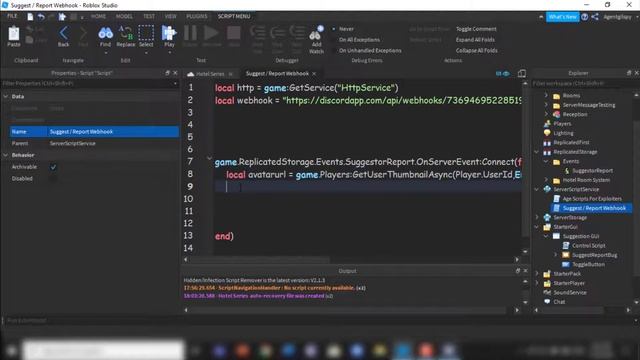
Task: Click the New file icon in quick access
Action: [x=30, y=17]
